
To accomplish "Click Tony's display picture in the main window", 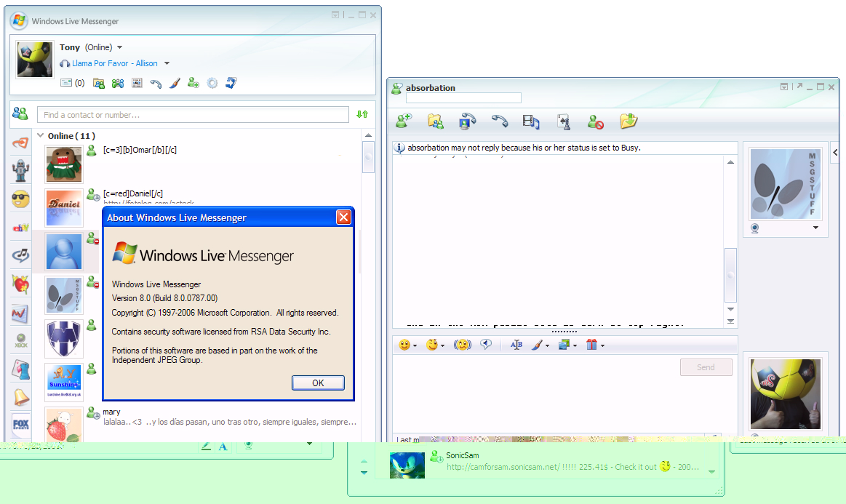I will tap(34, 60).
